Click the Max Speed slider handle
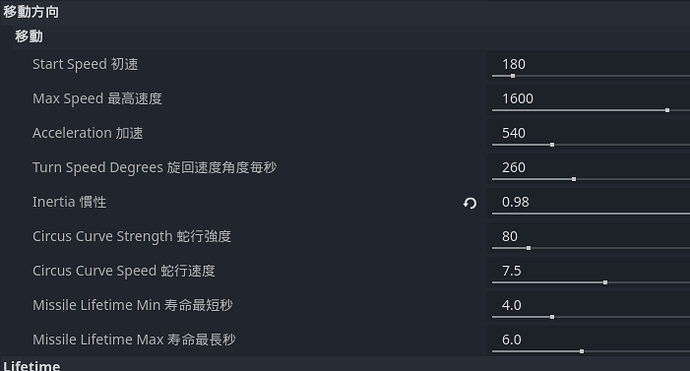 pos(667,110)
